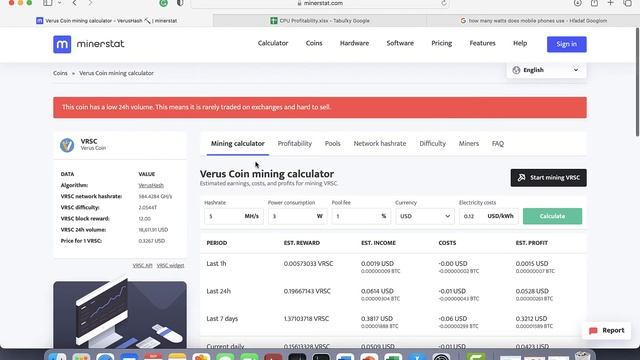The height and width of the screenshot is (360, 640).
Task: Select the '1.37103718 VRSC' reward value
Action: point(306,318)
